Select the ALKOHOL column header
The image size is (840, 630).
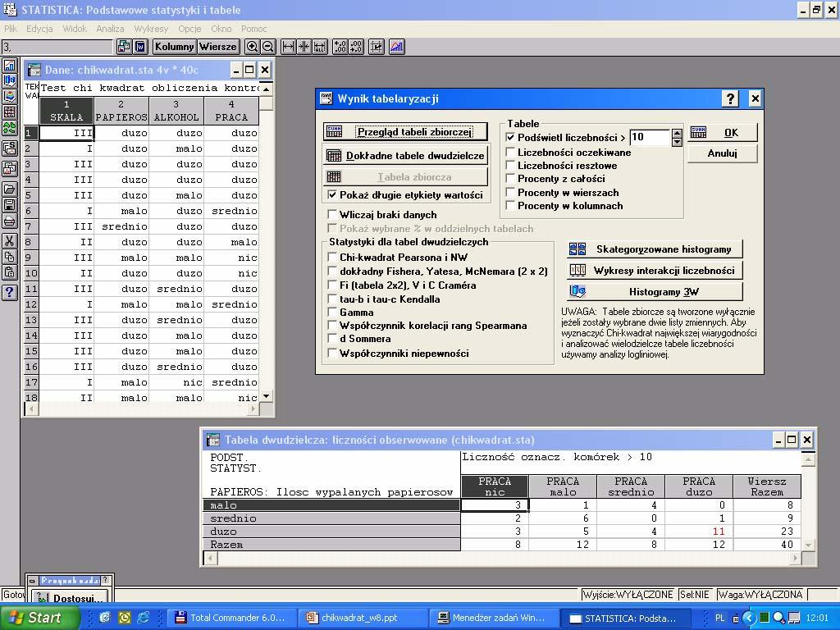[176, 111]
